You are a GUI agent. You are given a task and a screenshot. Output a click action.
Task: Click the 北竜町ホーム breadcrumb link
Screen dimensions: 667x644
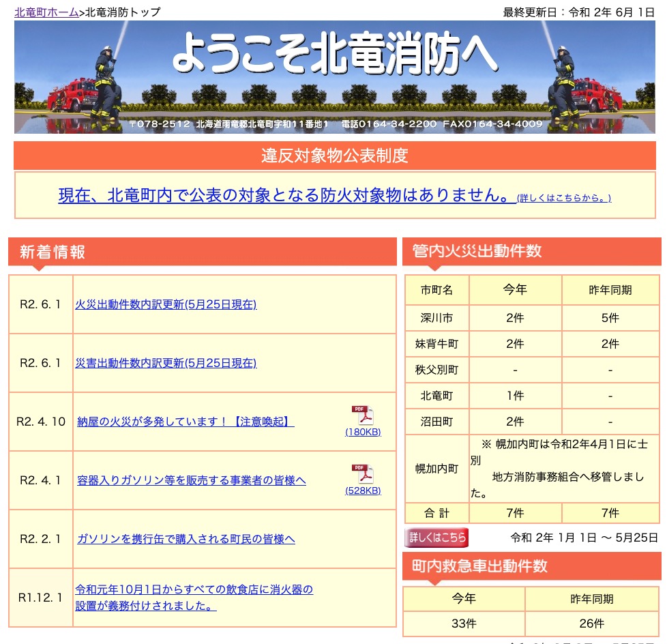46,12
